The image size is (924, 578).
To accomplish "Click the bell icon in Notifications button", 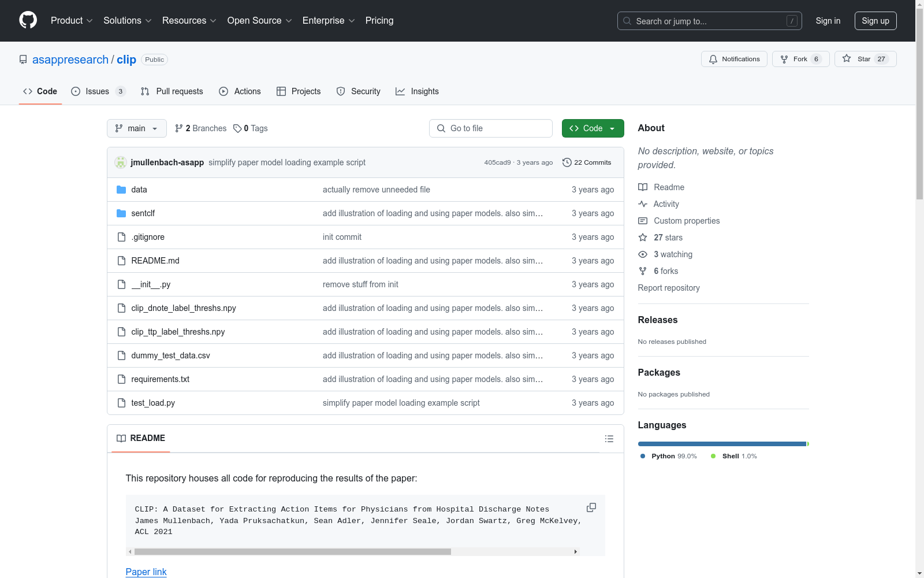I will [x=713, y=59].
